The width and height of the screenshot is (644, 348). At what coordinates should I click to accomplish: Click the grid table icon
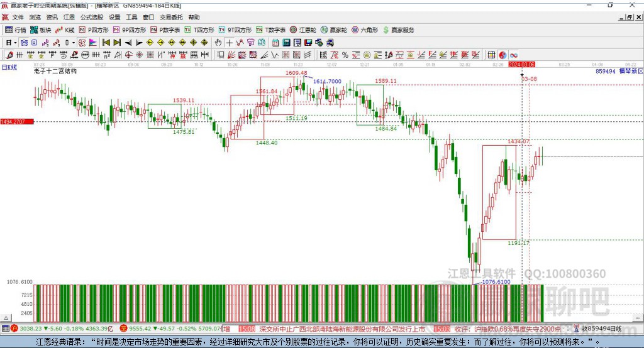coord(491,55)
